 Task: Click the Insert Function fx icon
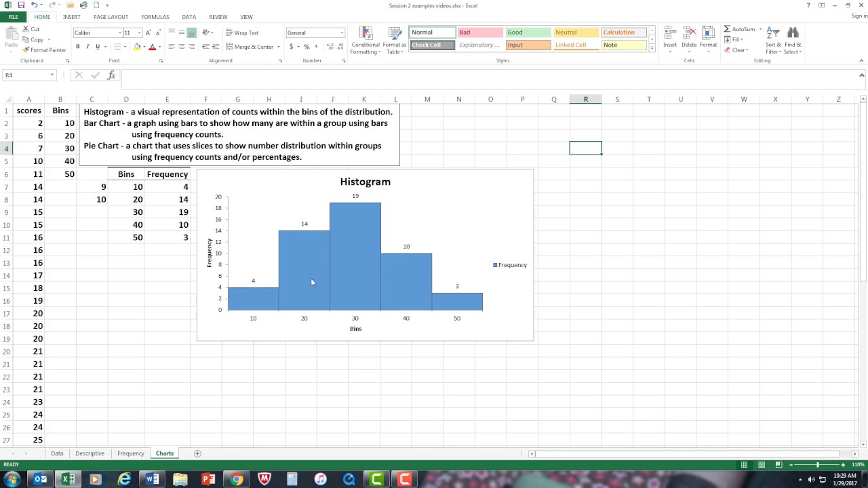point(112,75)
